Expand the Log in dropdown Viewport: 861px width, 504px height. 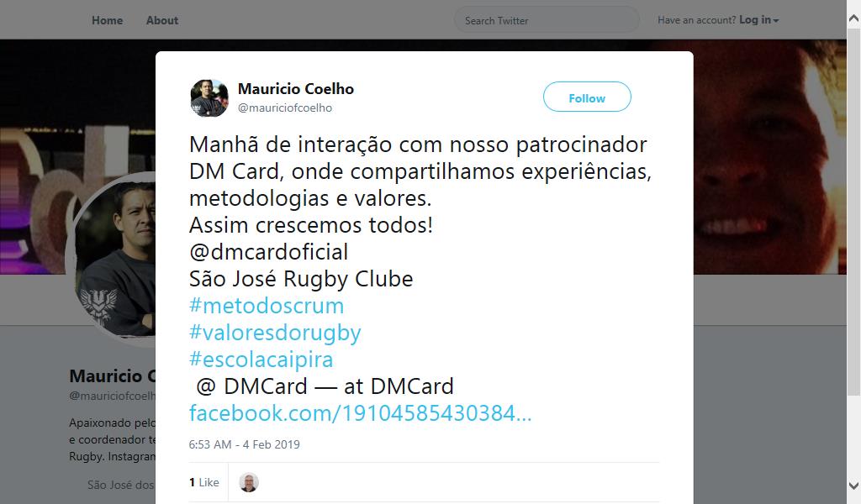click(x=758, y=20)
